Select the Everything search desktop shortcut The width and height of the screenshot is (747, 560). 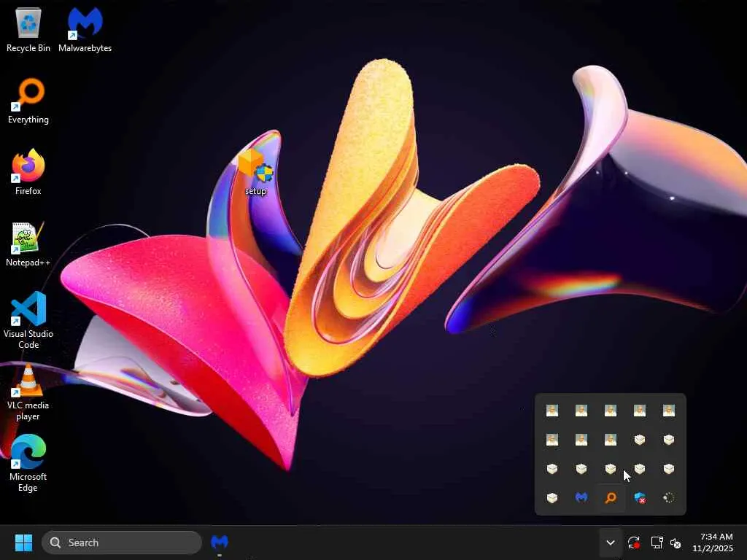28,101
